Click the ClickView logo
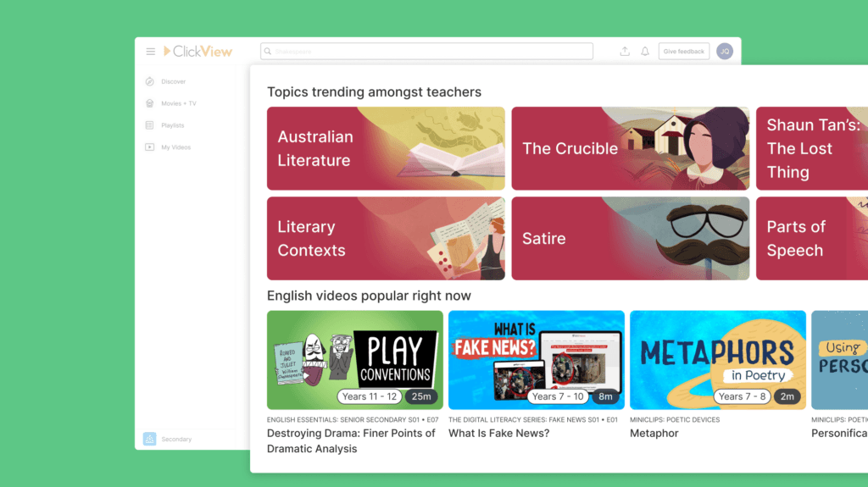The image size is (868, 487). 198,52
